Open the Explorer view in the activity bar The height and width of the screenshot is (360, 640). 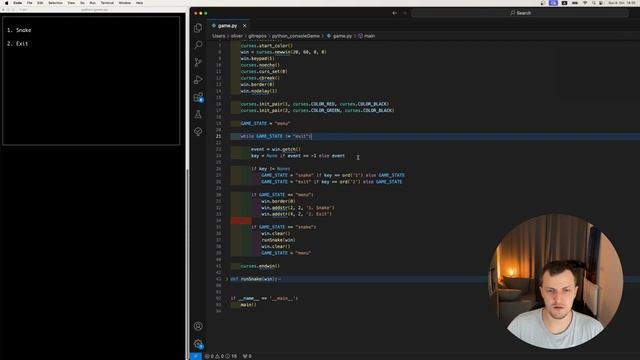click(x=198, y=28)
